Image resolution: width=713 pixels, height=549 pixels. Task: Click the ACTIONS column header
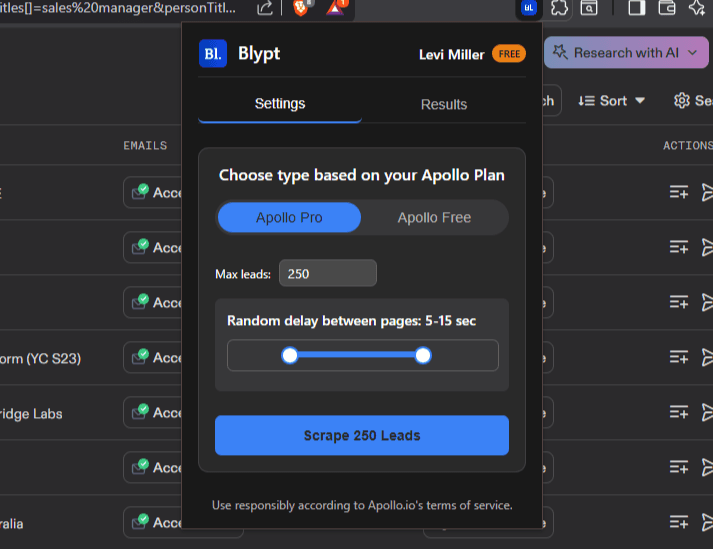(688, 146)
